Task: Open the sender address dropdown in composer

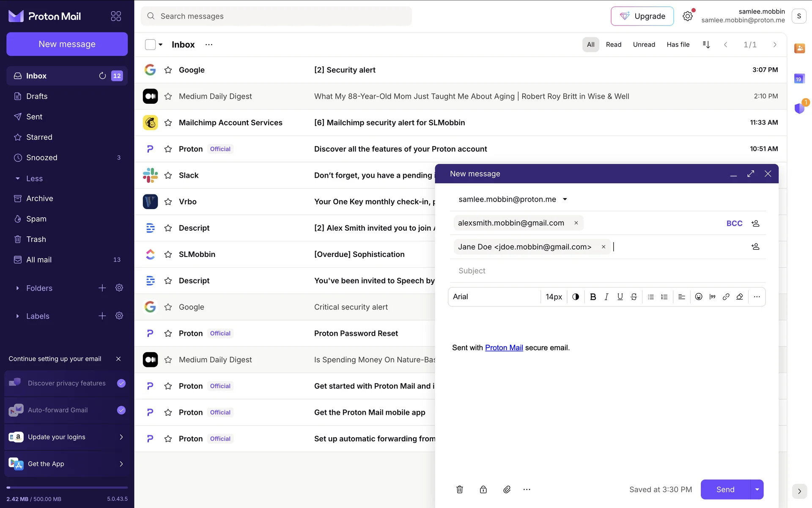Action: (x=565, y=199)
